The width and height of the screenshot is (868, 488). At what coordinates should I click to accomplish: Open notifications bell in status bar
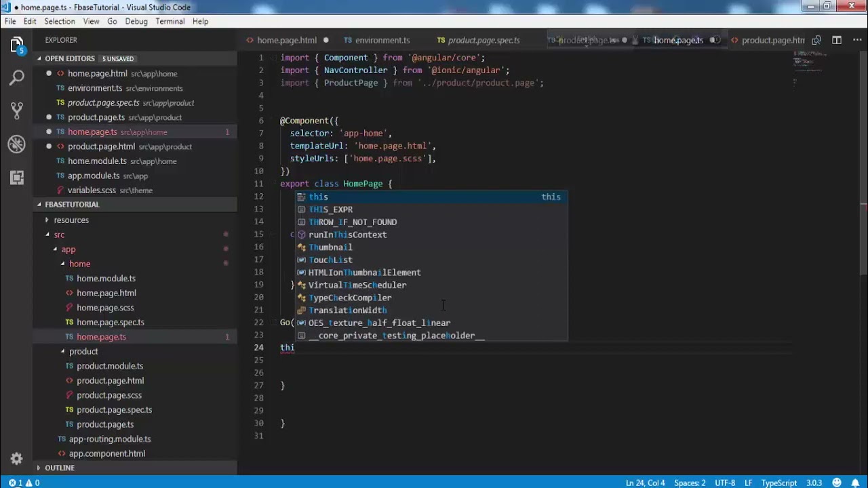point(854,483)
